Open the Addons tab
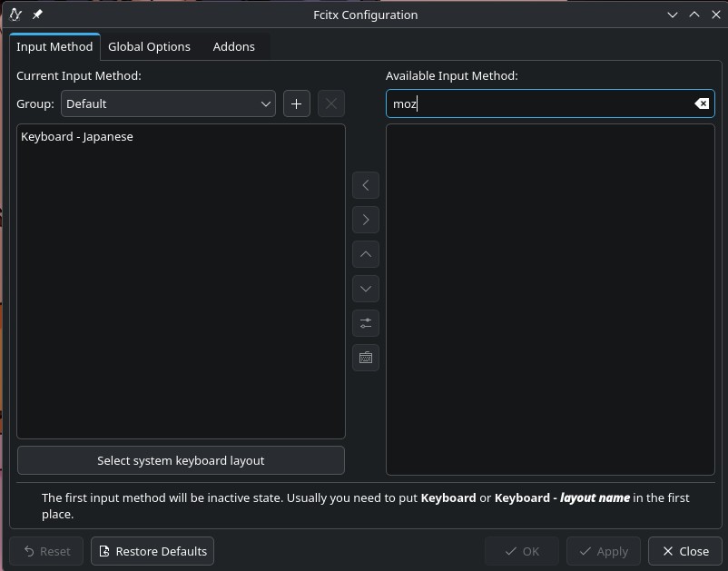Screen dimensions: 728x571 tap(233, 46)
